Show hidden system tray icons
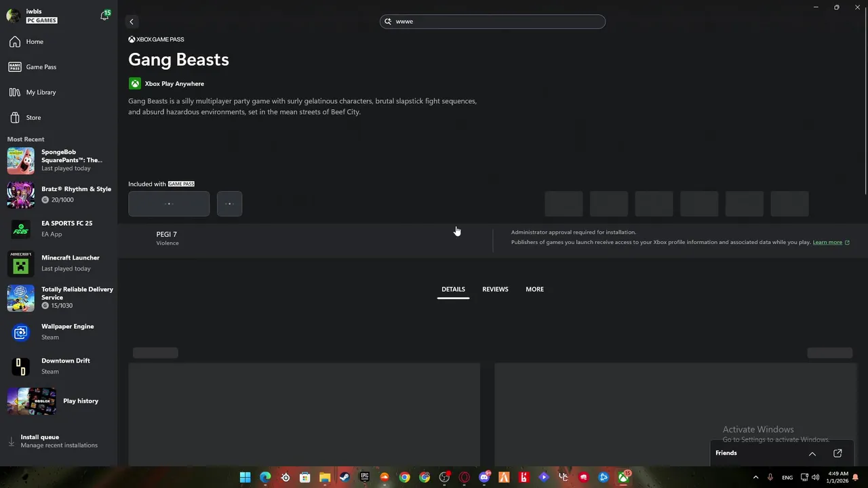 pyautogui.click(x=755, y=477)
